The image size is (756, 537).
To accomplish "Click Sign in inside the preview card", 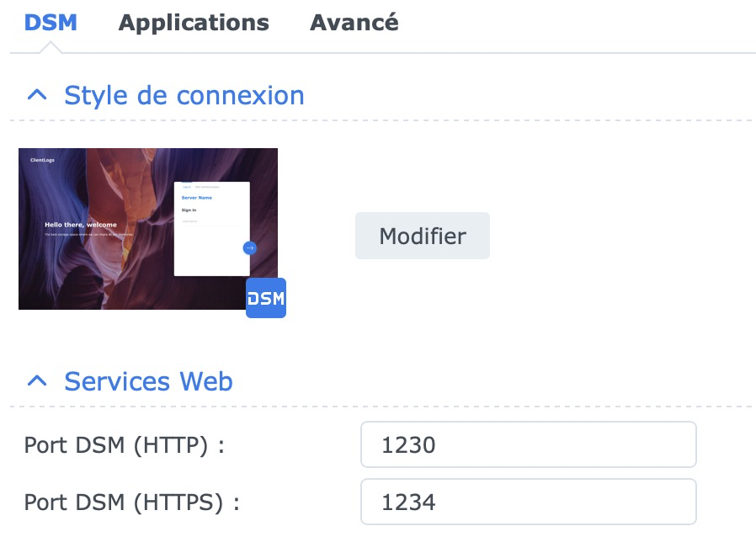I will click(189, 210).
